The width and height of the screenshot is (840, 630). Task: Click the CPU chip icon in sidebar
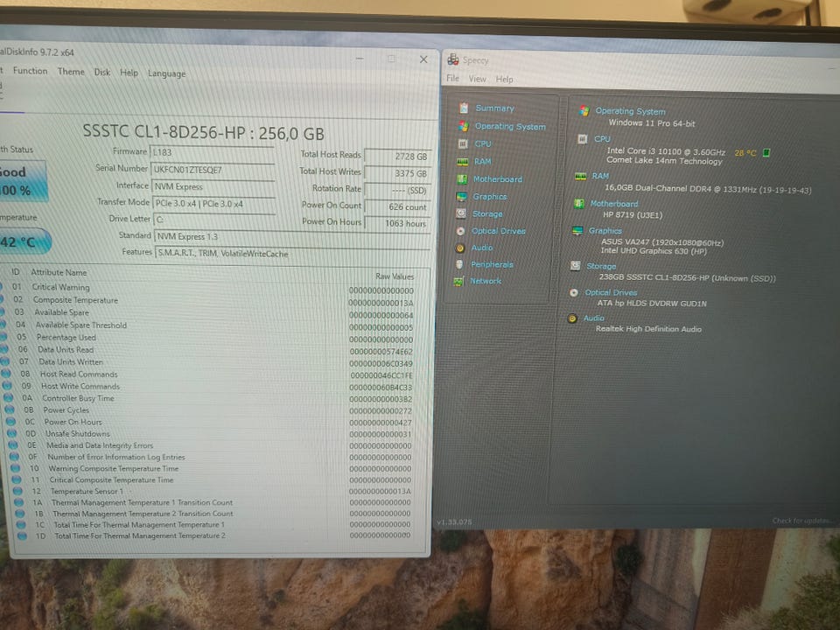coord(463,143)
